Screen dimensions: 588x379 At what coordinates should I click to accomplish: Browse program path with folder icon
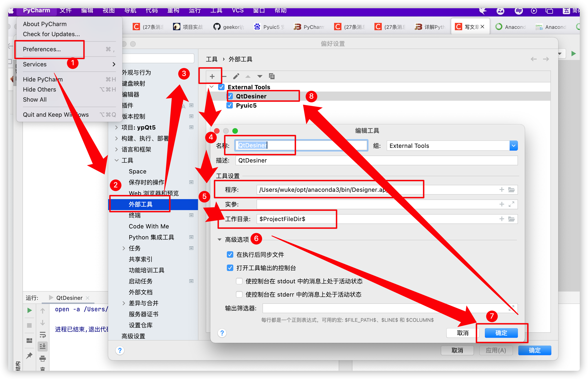[511, 190]
